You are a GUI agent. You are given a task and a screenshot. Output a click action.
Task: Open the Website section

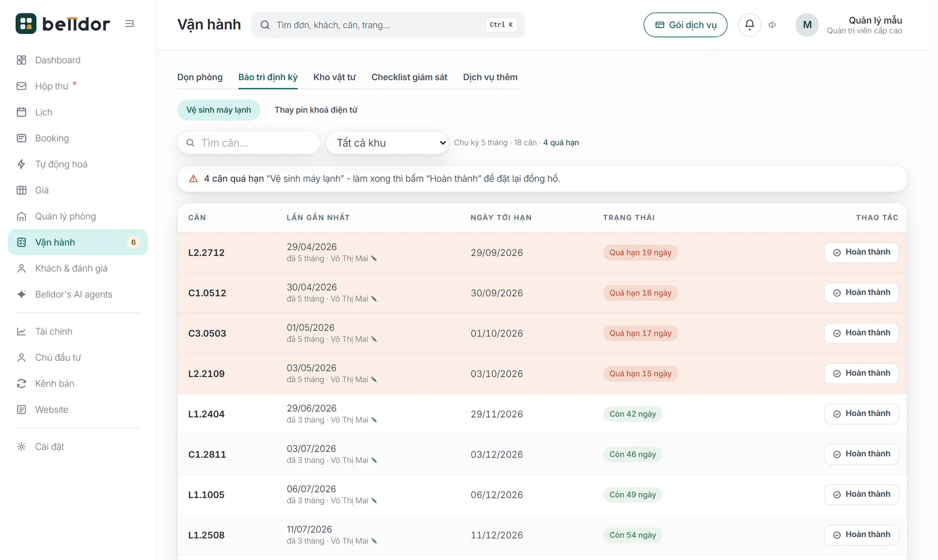tap(77, 409)
